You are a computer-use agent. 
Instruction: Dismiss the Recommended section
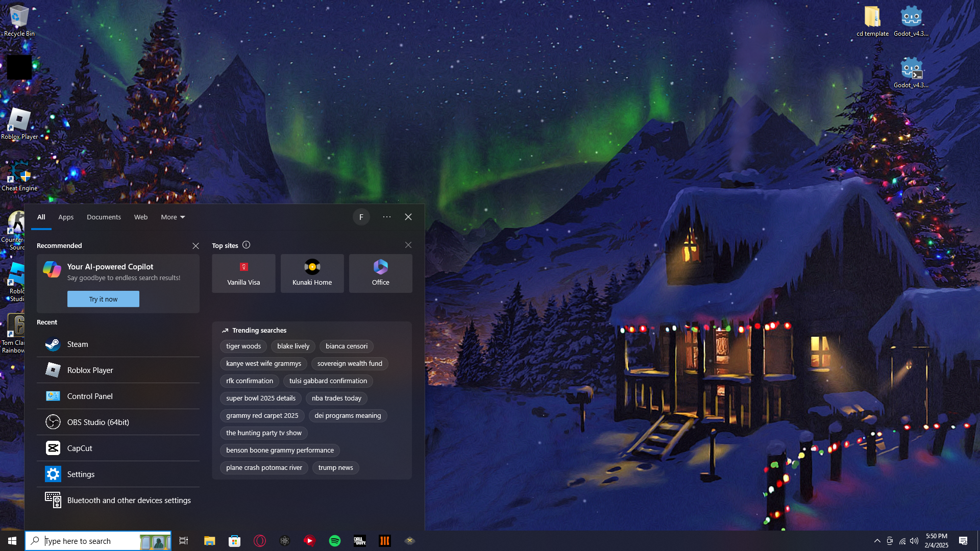coord(195,246)
